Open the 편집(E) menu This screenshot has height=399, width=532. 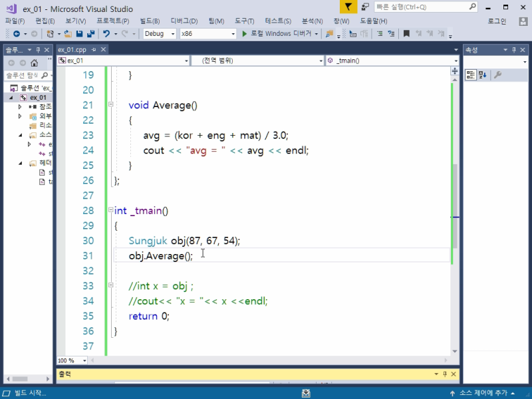pos(45,21)
